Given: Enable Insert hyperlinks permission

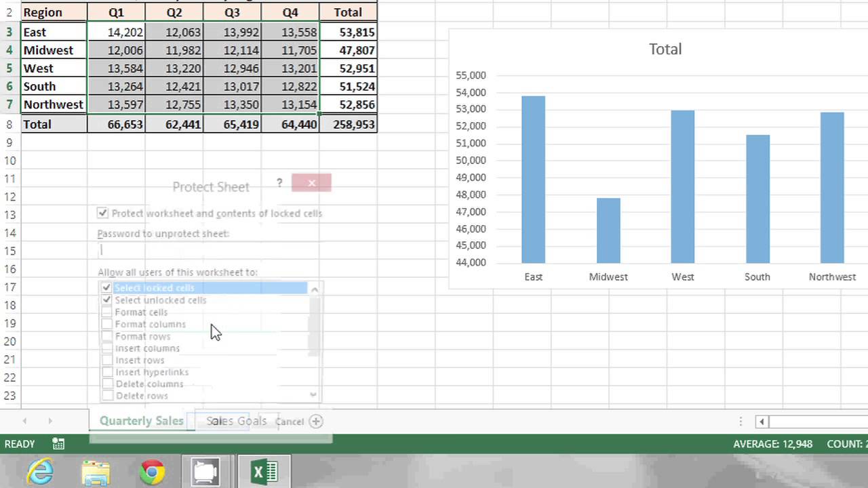Looking at the screenshot, I should pos(106,372).
